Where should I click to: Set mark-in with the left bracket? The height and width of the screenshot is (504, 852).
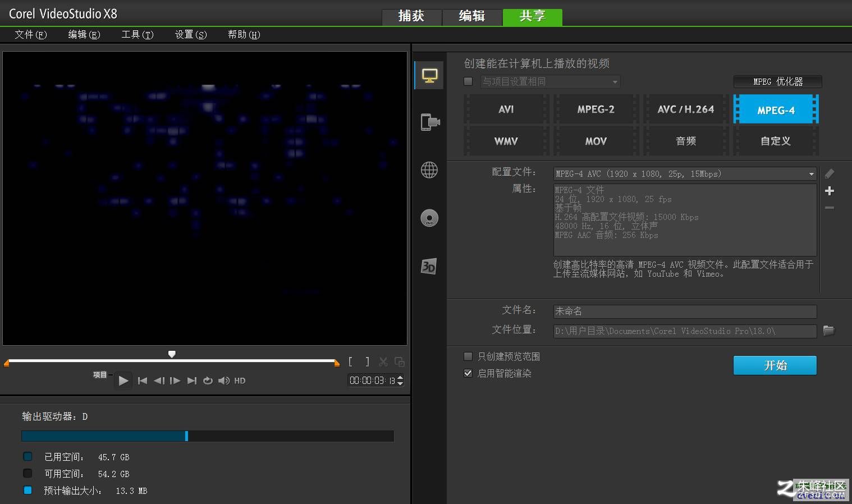click(x=350, y=362)
